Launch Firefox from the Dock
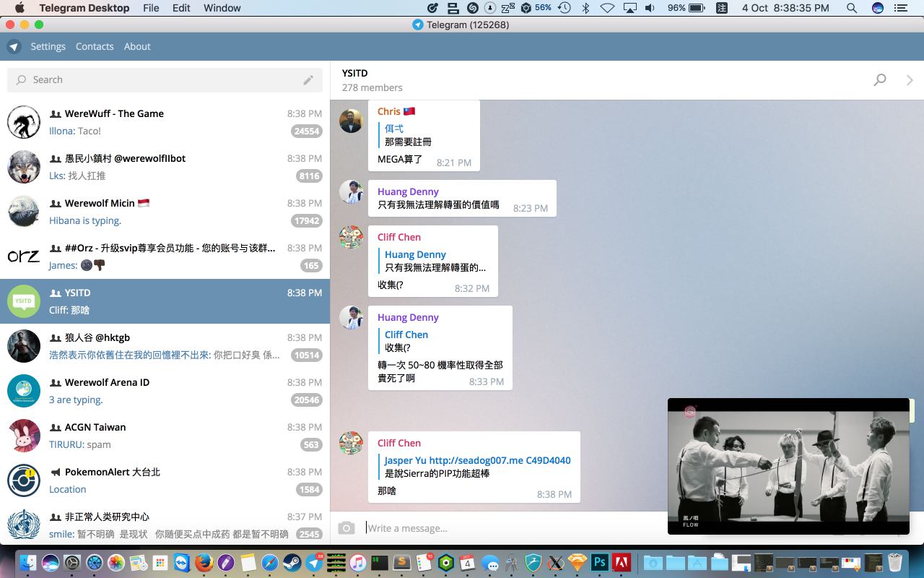 [204, 562]
